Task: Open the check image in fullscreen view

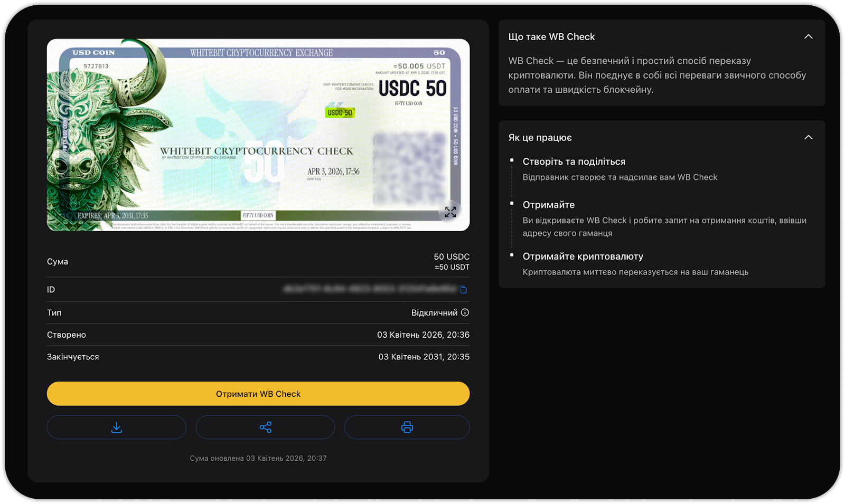Action: tap(450, 212)
